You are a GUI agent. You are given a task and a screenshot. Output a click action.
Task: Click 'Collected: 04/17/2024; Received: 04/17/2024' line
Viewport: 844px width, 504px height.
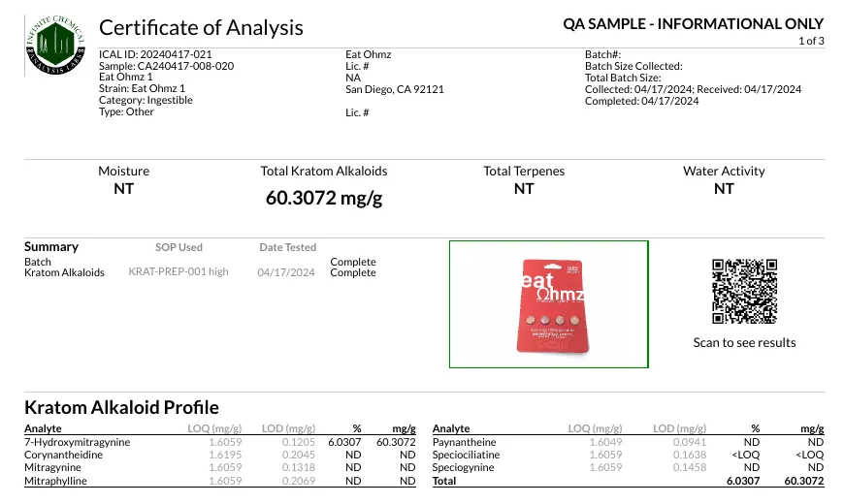click(x=694, y=89)
